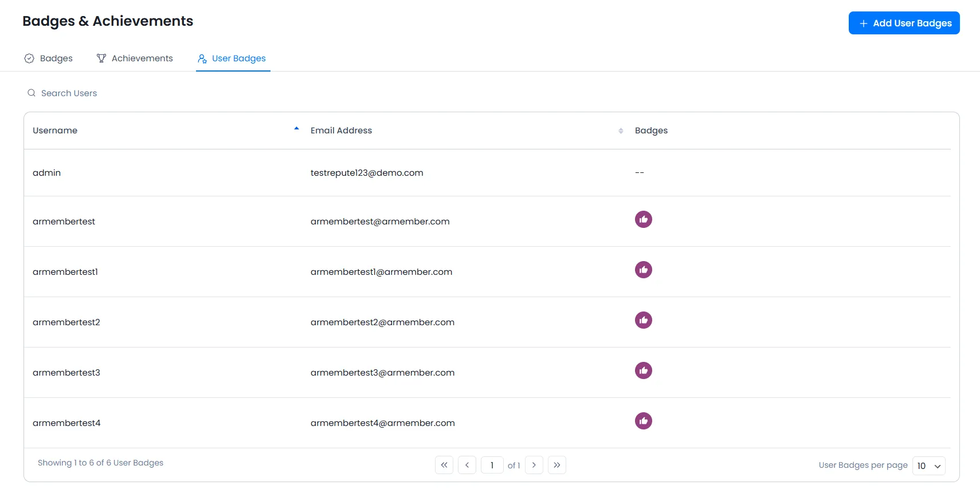This screenshot has width=980, height=493.
Task: Select the User Badges tab
Action: (x=232, y=58)
